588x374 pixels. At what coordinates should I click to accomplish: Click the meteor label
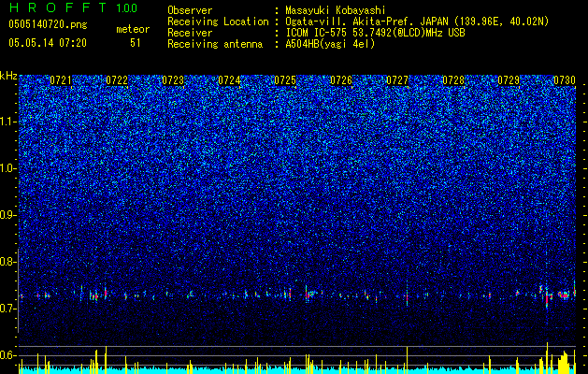133,29
